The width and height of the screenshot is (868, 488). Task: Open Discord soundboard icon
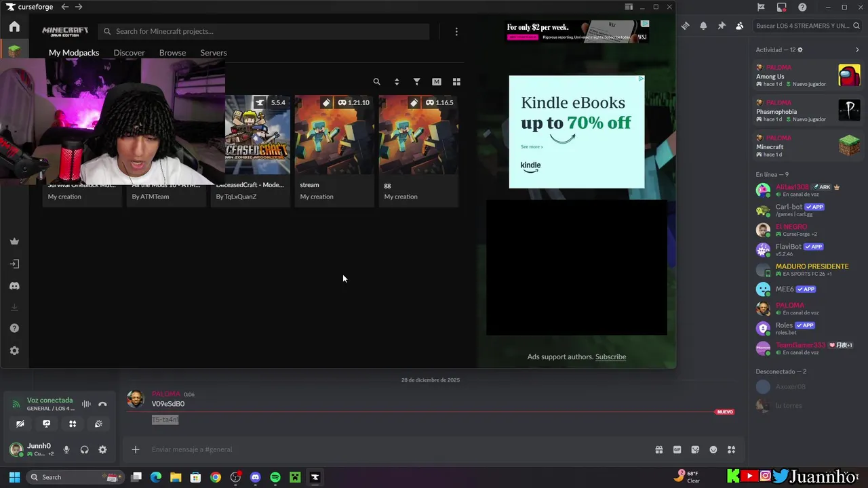coord(98,424)
